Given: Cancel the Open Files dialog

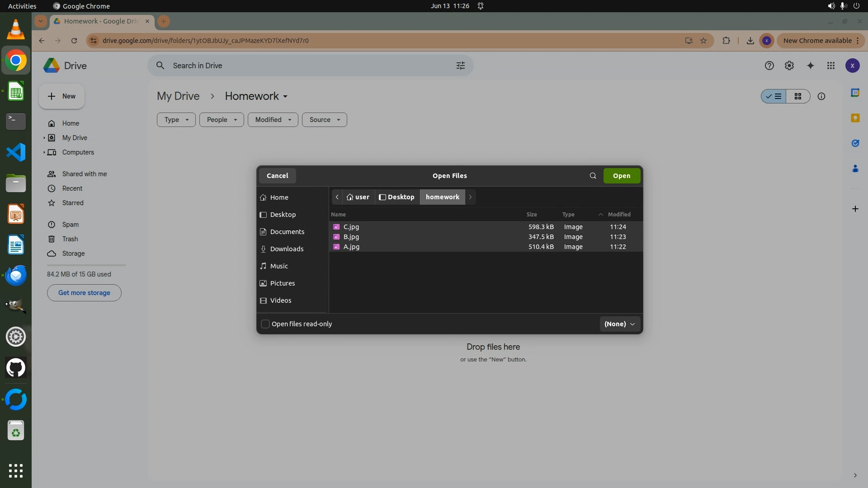Looking at the screenshot, I should (x=277, y=176).
